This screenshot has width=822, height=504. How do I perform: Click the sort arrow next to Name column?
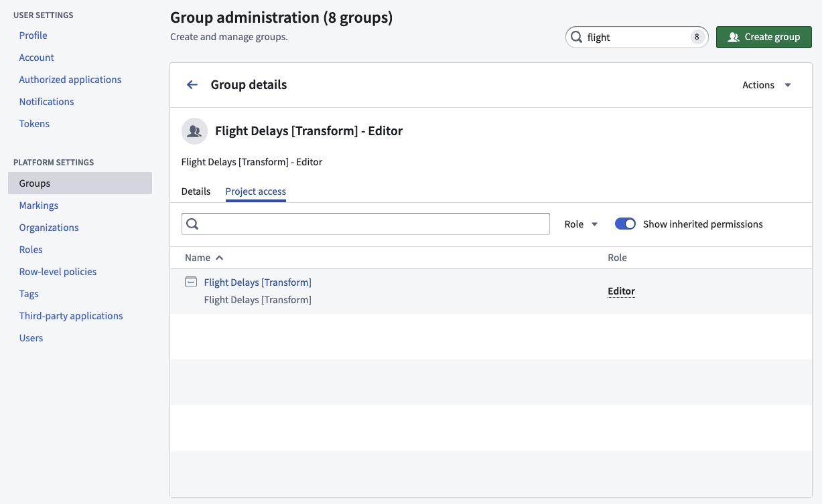[x=219, y=258]
